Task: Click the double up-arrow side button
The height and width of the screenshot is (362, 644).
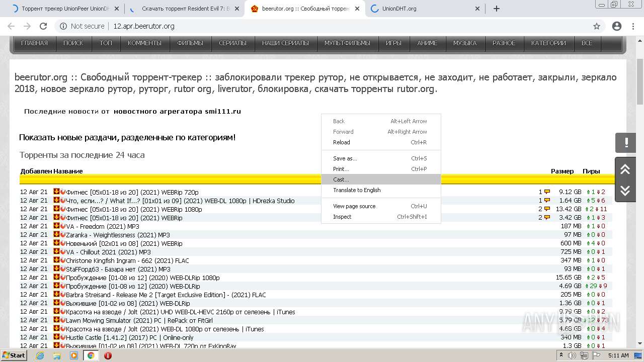Action: [x=625, y=169]
